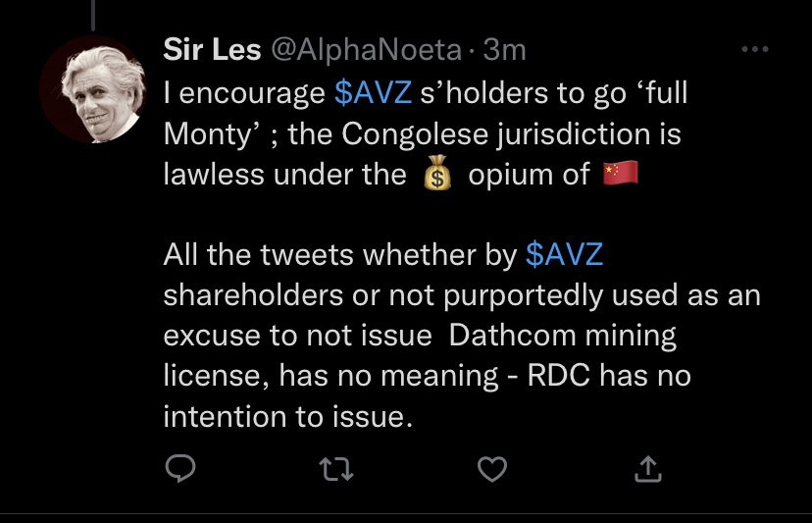Click the 'intention to issue.' closing line
The image size is (812, 523).
285,417
